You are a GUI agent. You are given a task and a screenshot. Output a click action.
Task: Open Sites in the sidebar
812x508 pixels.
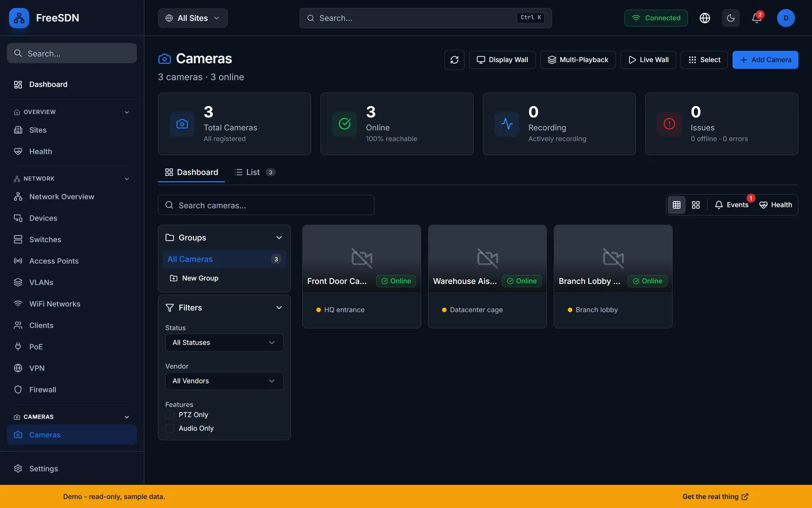coord(72,130)
